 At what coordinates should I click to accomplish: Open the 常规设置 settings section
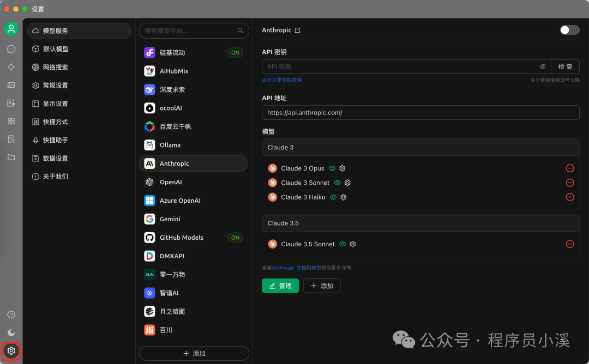79,85
